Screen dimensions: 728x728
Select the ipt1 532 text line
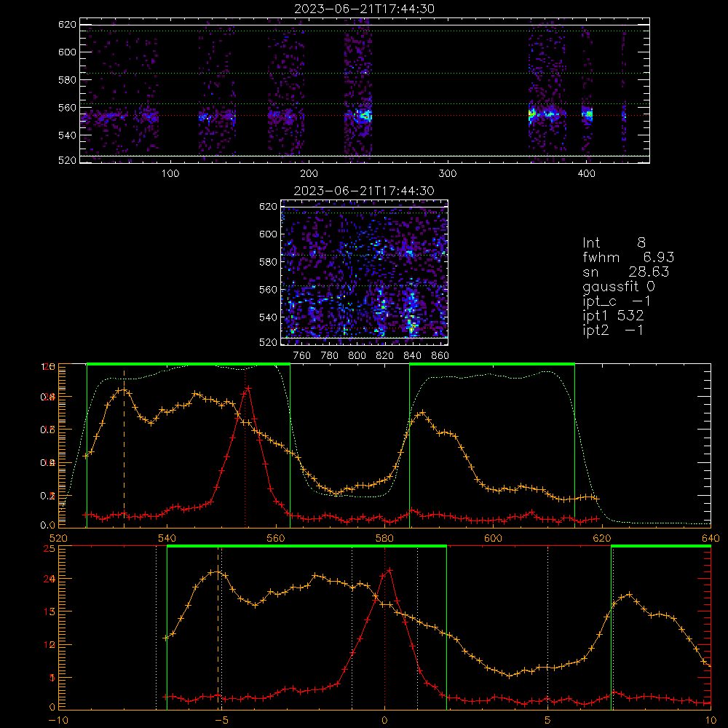click(x=613, y=316)
